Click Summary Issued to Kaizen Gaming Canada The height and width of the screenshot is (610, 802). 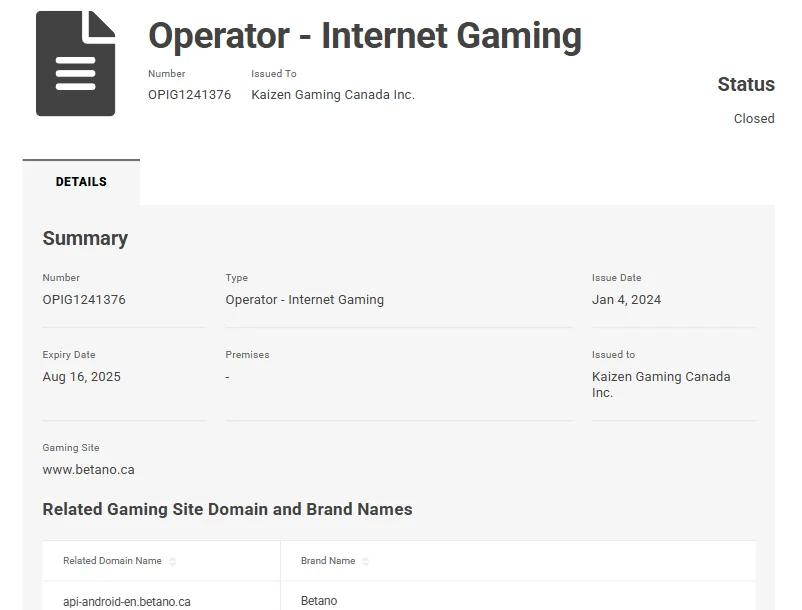(661, 385)
